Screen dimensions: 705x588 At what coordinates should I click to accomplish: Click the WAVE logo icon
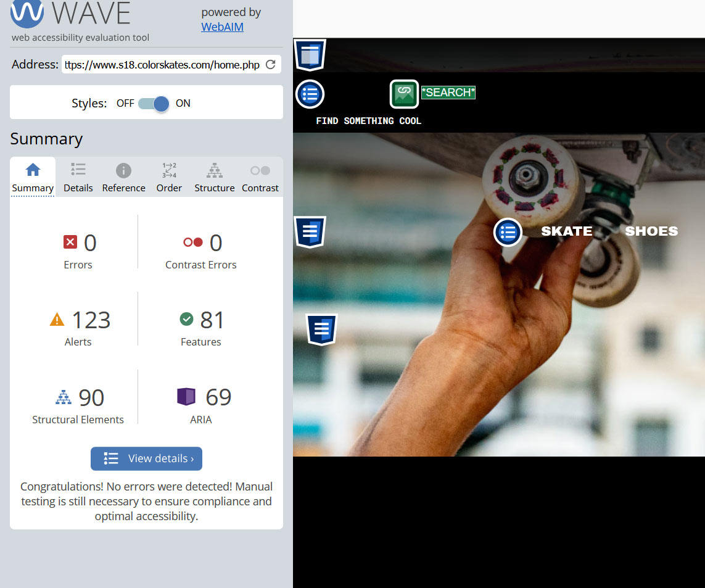point(27,12)
